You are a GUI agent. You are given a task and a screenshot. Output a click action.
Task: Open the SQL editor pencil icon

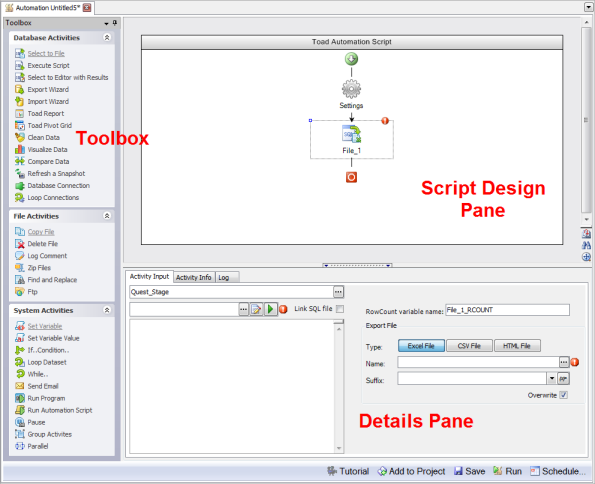coord(257,309)
